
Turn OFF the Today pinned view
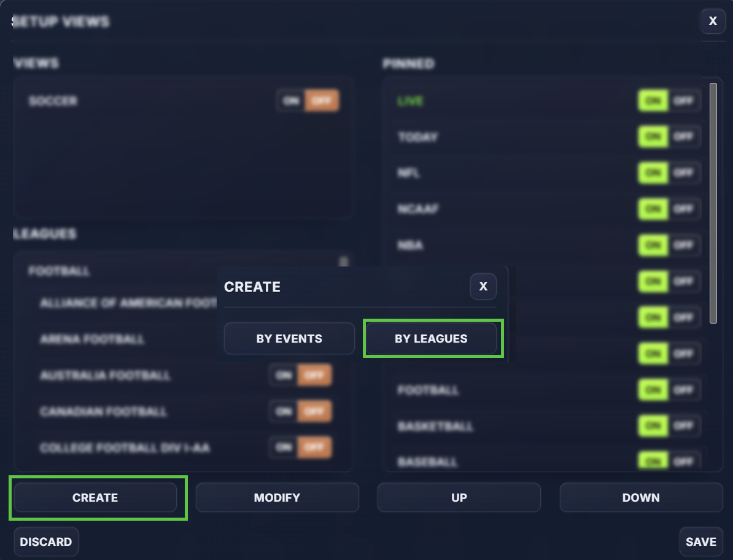coord(683,136)
